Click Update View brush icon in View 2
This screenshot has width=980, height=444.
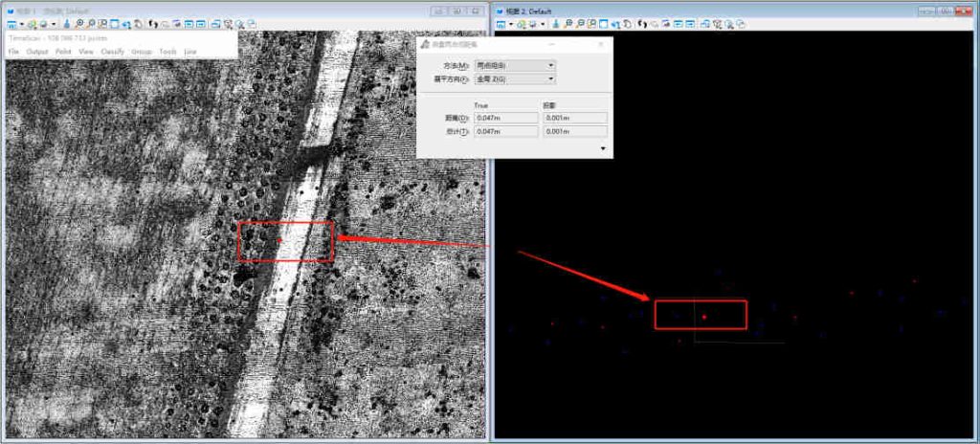click(556, 24)
